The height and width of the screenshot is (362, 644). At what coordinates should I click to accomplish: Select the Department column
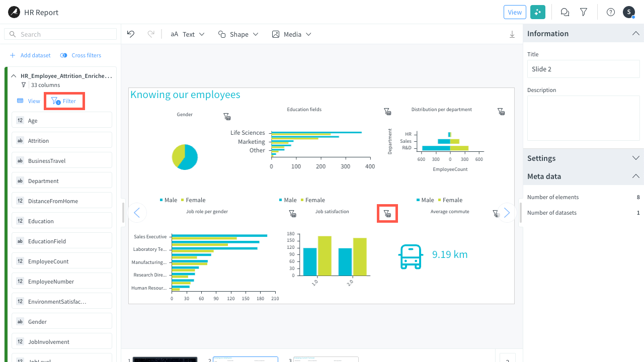coord(61,181)
